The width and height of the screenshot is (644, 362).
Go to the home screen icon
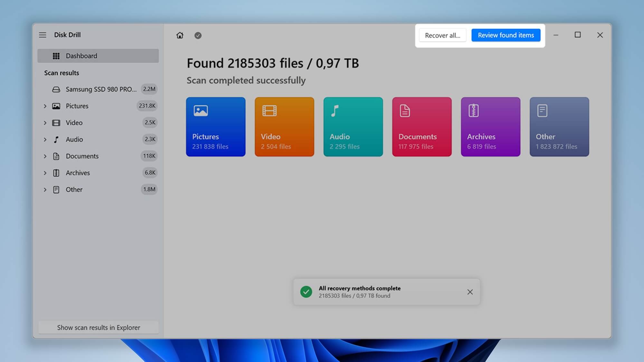[180, 35]
